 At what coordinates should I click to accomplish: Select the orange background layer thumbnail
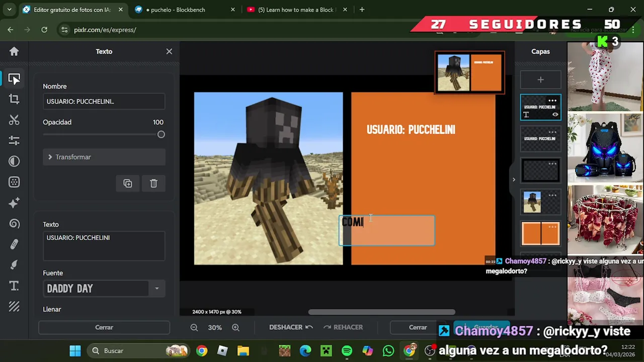click(x=540, y=234)
